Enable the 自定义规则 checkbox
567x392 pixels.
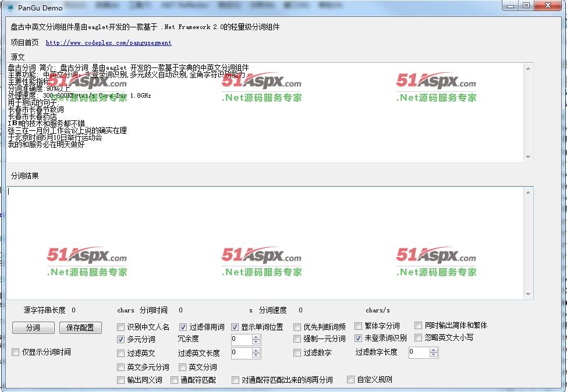[x=351, y=379]
